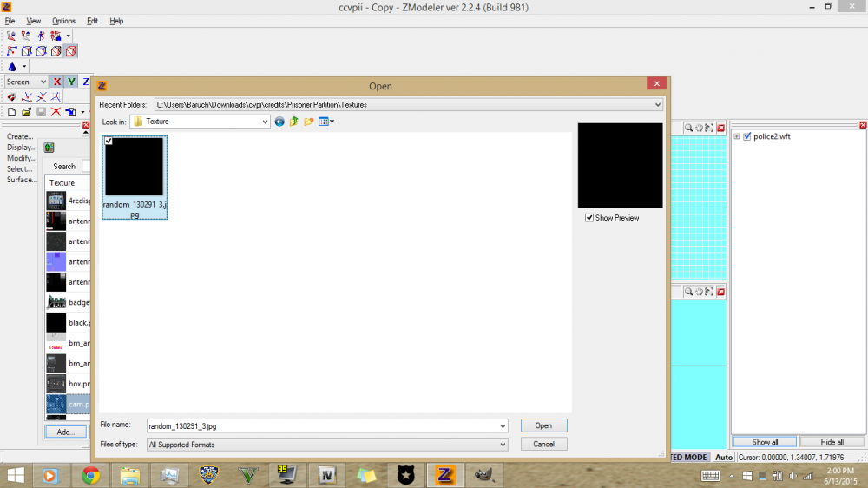
Task: Open GIMP from the taskbar
Action: point(483,475)
